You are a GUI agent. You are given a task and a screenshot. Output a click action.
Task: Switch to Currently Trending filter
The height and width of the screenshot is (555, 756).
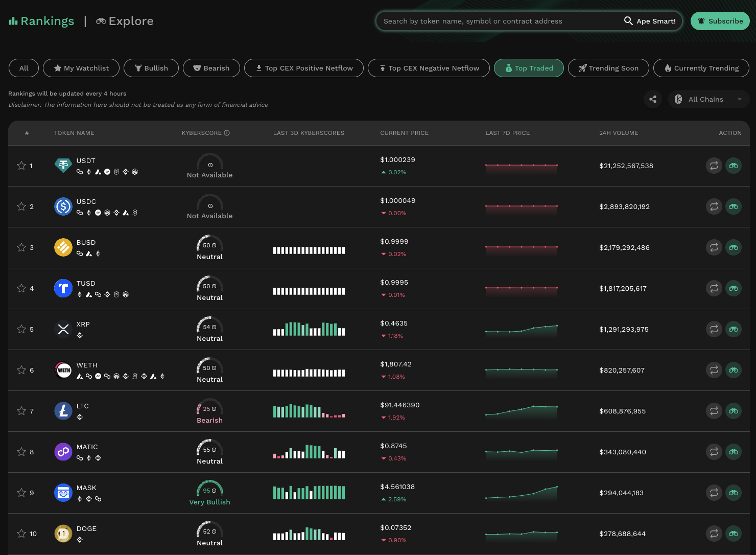click(701, 68)
